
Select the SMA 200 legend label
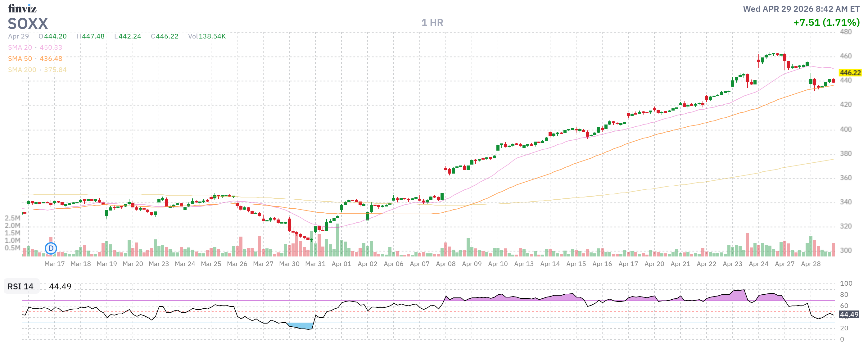22,70
